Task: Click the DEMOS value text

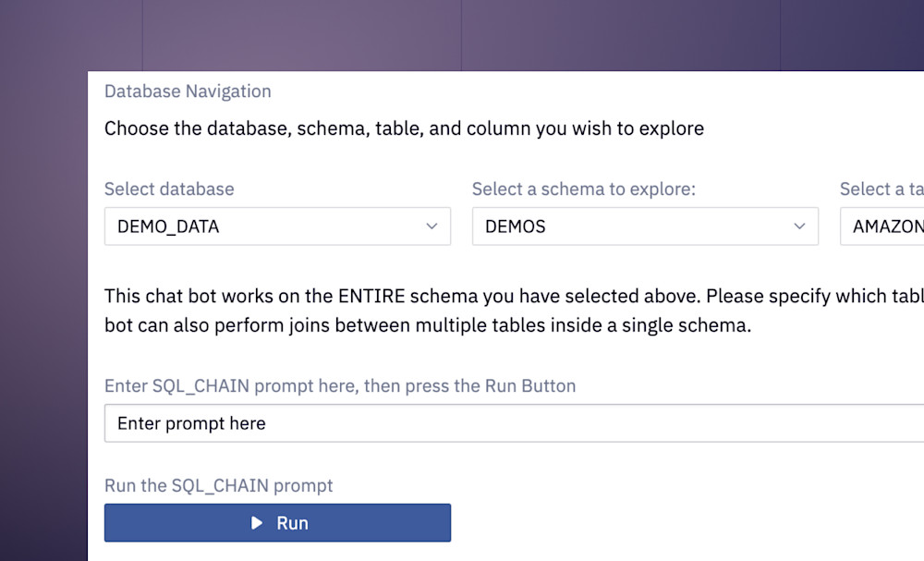Action: pos(515,226)
